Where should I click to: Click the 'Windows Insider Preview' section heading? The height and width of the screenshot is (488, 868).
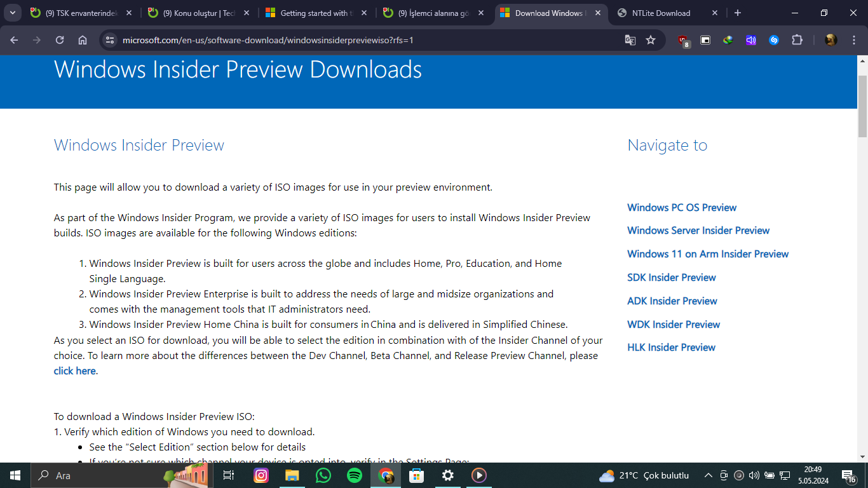[x=139, y=145]
